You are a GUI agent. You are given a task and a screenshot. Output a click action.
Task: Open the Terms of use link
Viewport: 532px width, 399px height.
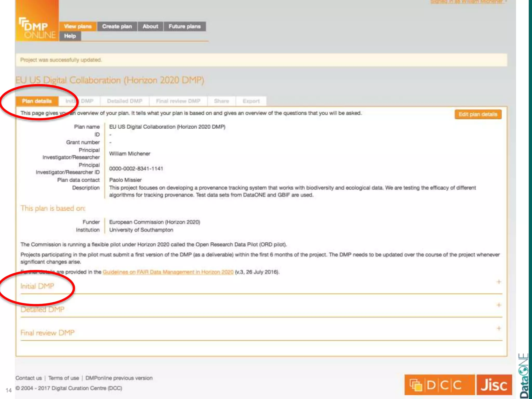tap(64, 378)
